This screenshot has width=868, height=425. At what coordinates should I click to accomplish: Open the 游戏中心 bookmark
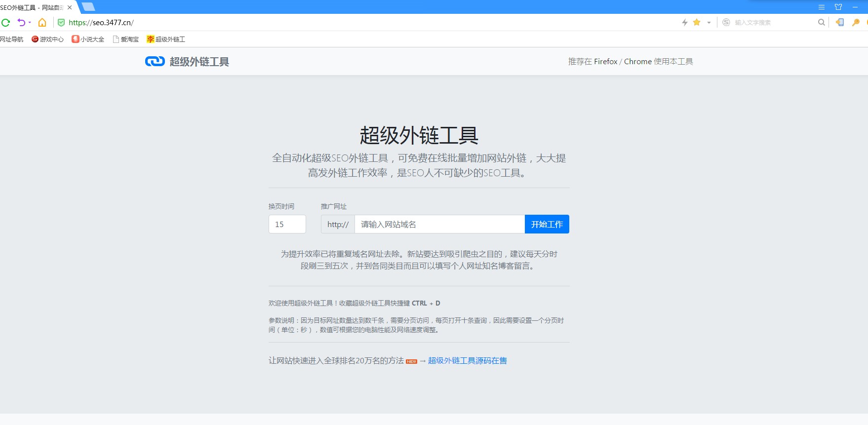point(47,39)
